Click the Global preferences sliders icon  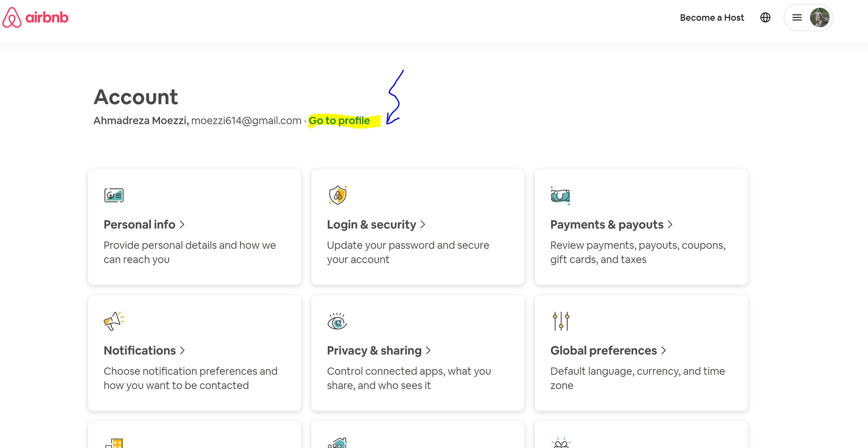pos(561,321)
